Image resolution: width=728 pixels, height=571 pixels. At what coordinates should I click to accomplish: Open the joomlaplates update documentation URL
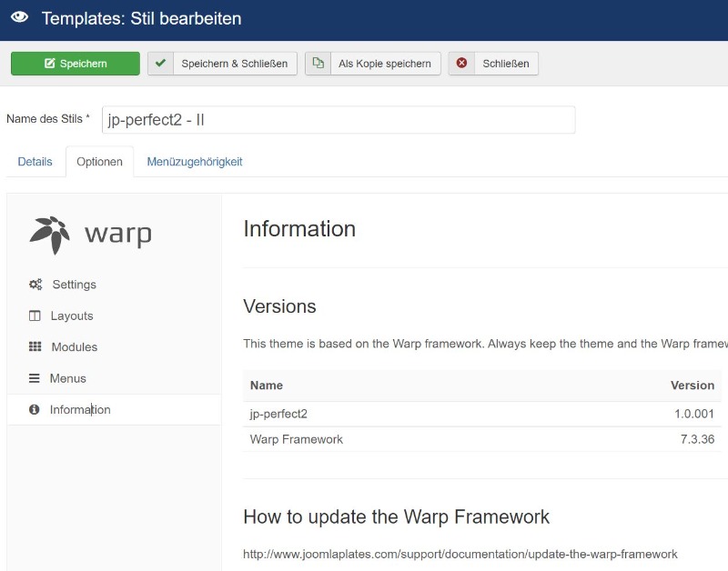(460, 555)
